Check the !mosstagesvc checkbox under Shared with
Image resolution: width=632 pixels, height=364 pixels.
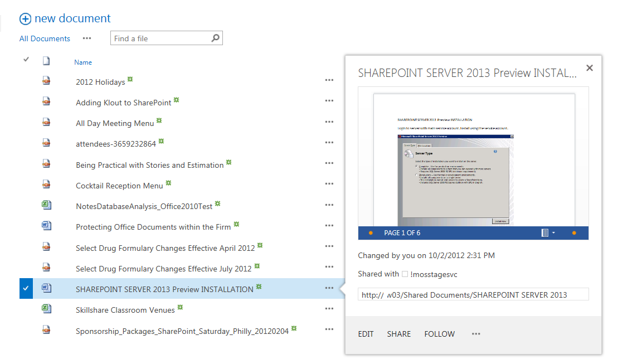pyautogui.click(x=404, y=273)
